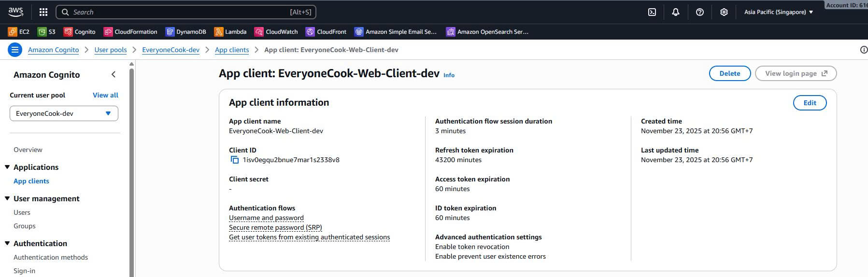Click View login page button
The image size is (868, 277).
click(x=796, y=73)
